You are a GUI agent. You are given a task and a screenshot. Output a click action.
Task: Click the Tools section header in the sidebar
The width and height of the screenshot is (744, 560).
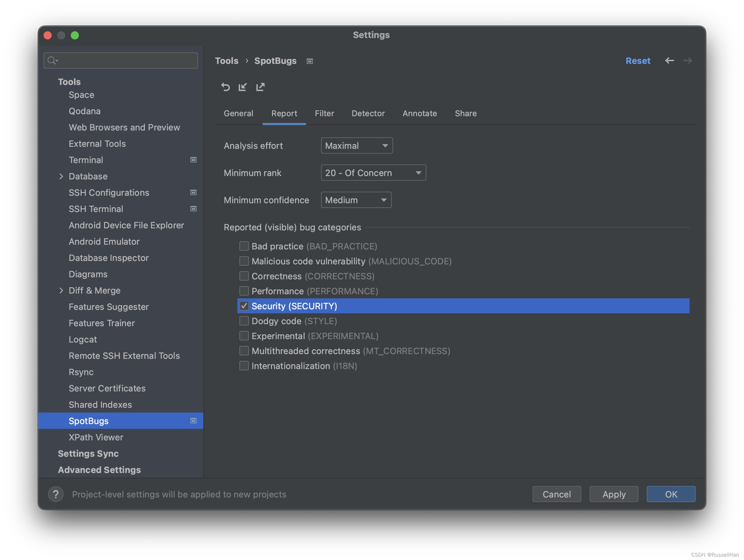(x=69, y=82)
